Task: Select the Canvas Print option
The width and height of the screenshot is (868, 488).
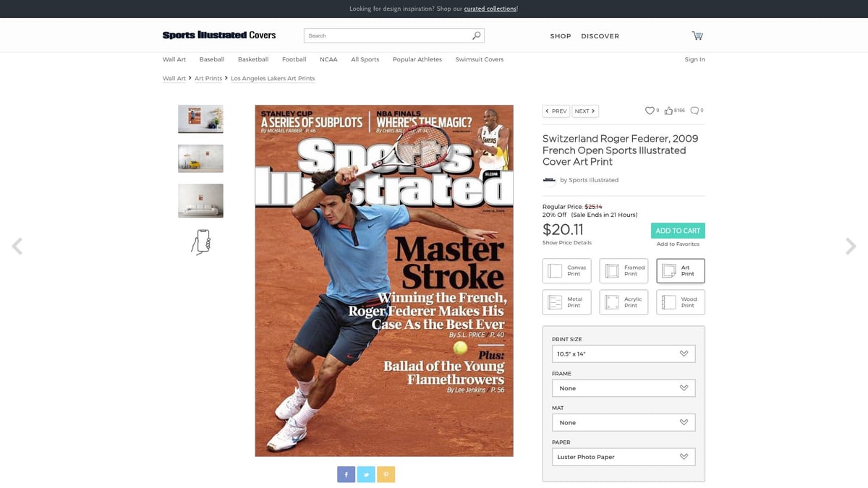Action: [x=566, y=270]
